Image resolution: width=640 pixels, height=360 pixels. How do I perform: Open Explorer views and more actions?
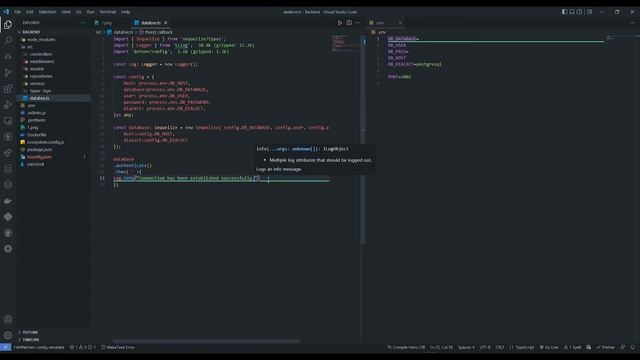pyautogui.click(x=83, y=23)
